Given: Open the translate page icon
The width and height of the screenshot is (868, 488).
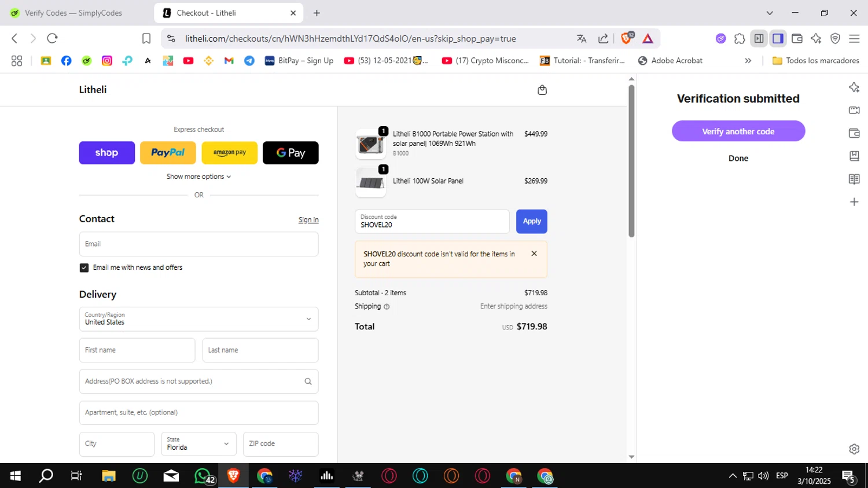Looking at the screenshot, I should coord(582,39).
